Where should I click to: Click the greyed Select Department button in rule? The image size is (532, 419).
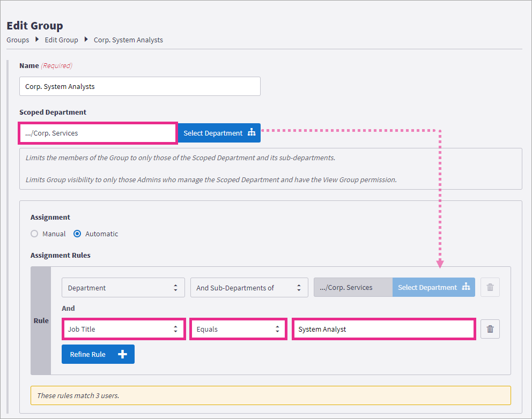[434, 288]
